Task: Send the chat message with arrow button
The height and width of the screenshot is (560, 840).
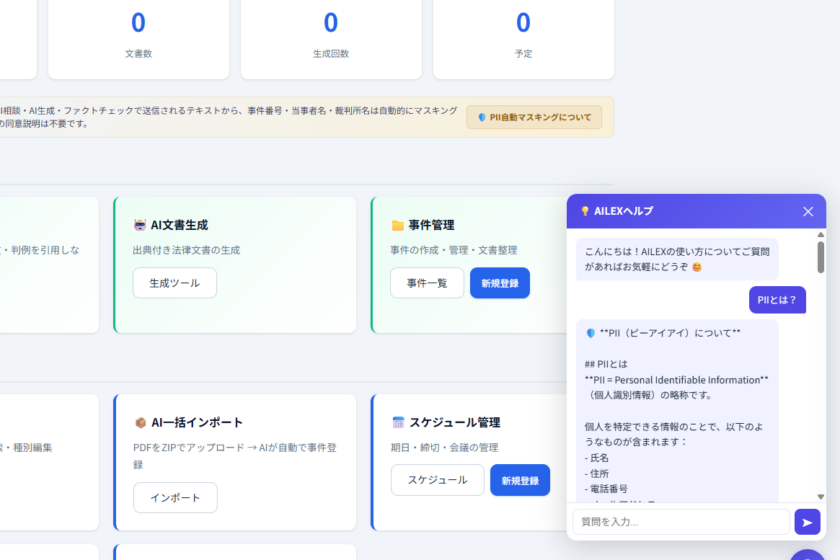Action: pos(807,522)
